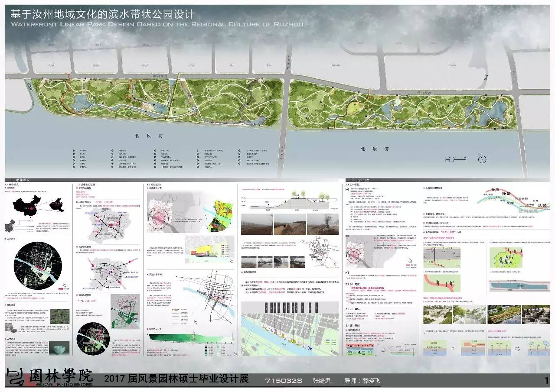Image resolution: width=555 pixels, height=392 pixels.
Task: Click the student number 7150328
Action: [x=284, y=381]
